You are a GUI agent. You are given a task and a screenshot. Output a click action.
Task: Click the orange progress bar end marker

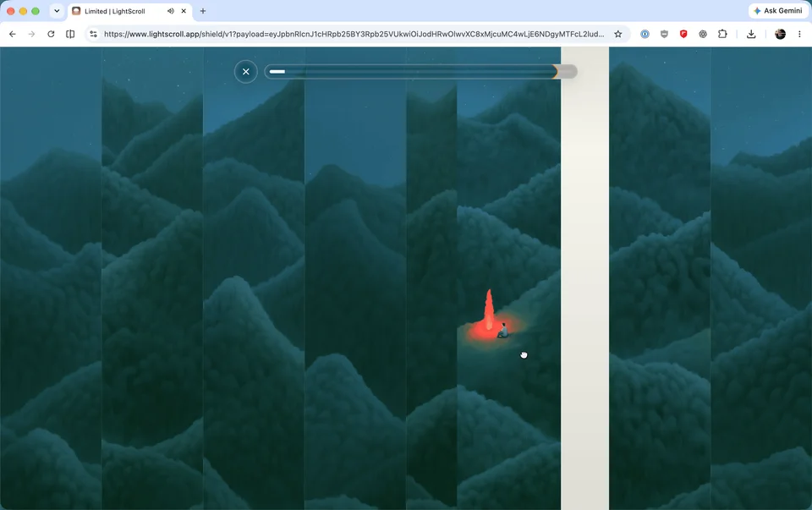(x=555, y=71)
